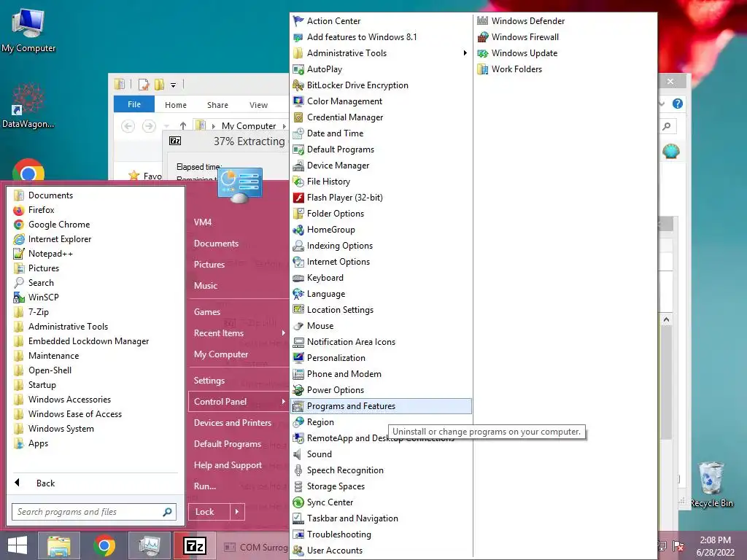Click the Windows Firewall icon
This screenshot has width=747, height=560.
(483, 37)
